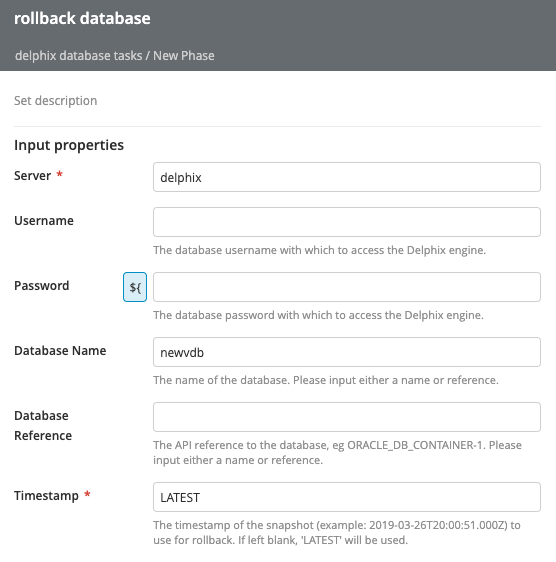Viewport: 556px width, 562px height.
Task: Click the help text under Username
Action: pyautogui.click(x=319, y=250)
